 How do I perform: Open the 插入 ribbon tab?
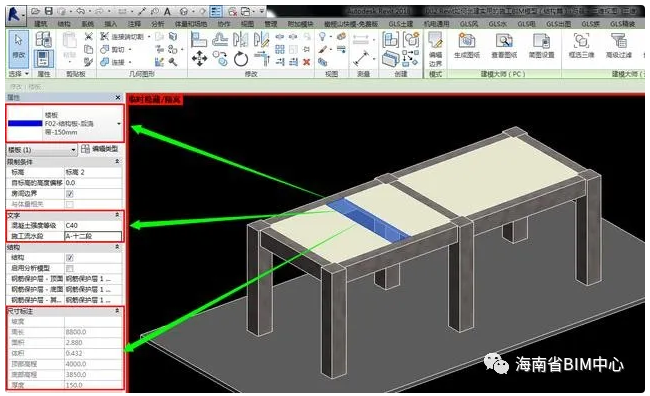(110, 24)
